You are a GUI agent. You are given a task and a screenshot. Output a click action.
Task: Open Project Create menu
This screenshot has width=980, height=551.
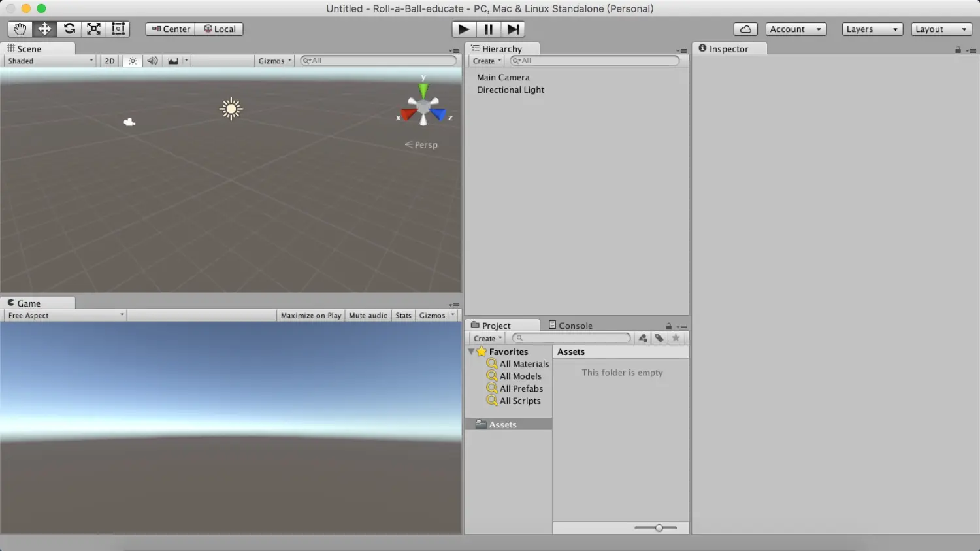487,338
